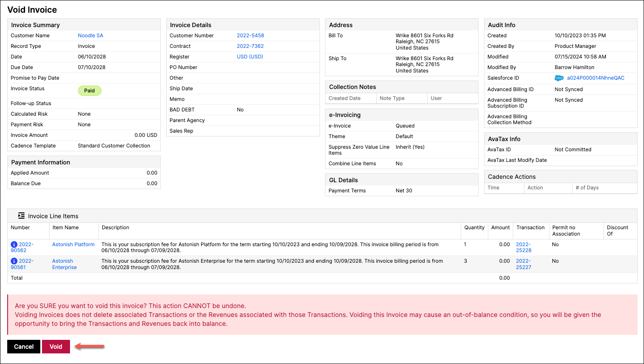Open the USD (USD) register link
644x364 pixels.
[250, 57]
